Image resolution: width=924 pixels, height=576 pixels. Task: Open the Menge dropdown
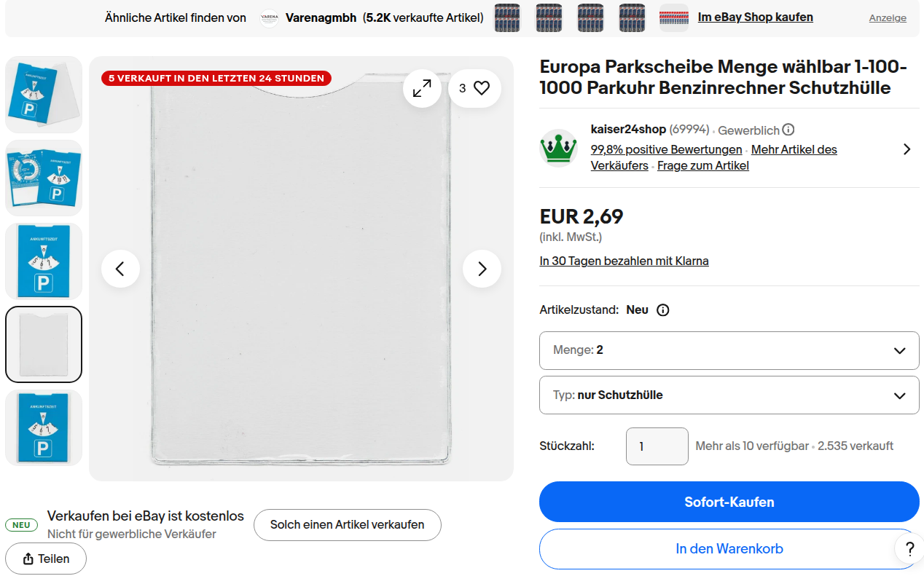[x=729, y=350]
